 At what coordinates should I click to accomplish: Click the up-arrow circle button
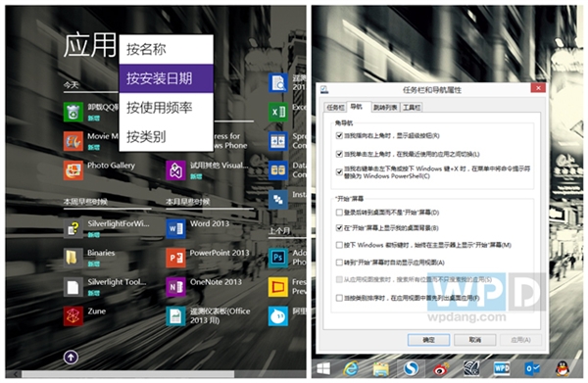pos(71,358)
